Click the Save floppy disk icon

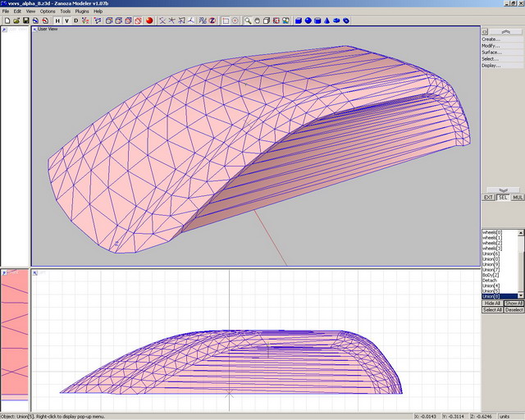[x=25, y=21]
